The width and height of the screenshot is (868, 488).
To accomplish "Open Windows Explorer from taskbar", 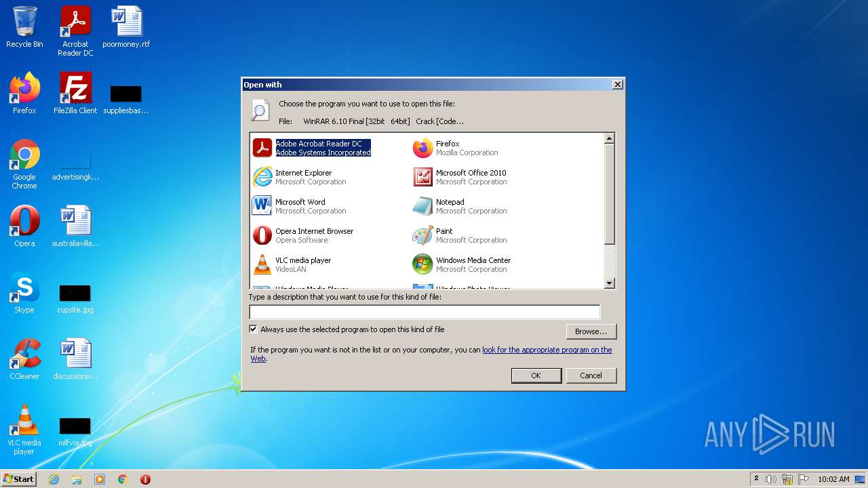I will pos(77,479).
